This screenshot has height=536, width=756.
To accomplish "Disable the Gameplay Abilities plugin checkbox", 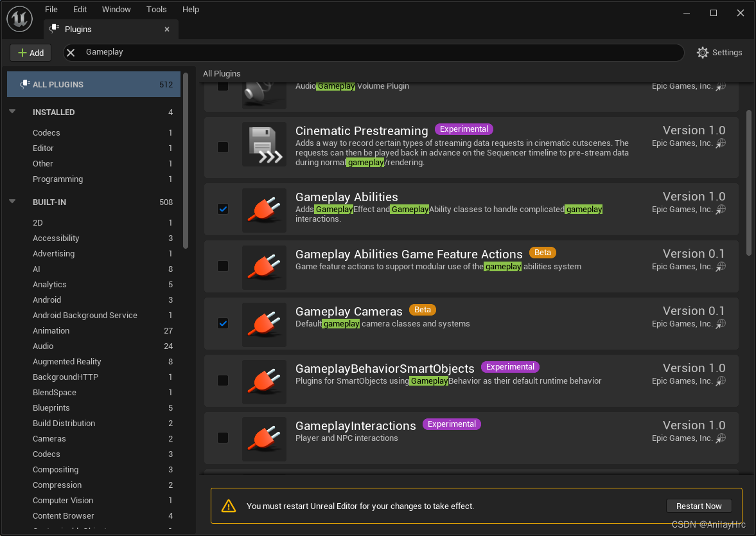I will [223, 209].
